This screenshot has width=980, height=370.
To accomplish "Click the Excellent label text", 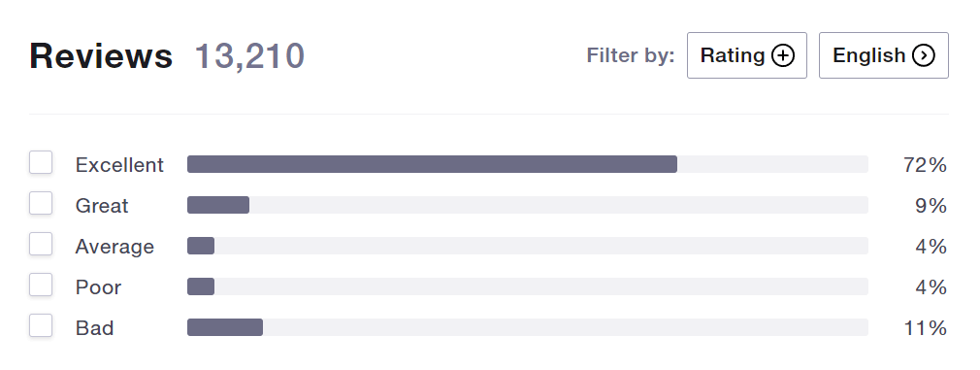I will [x=119, y=165].
